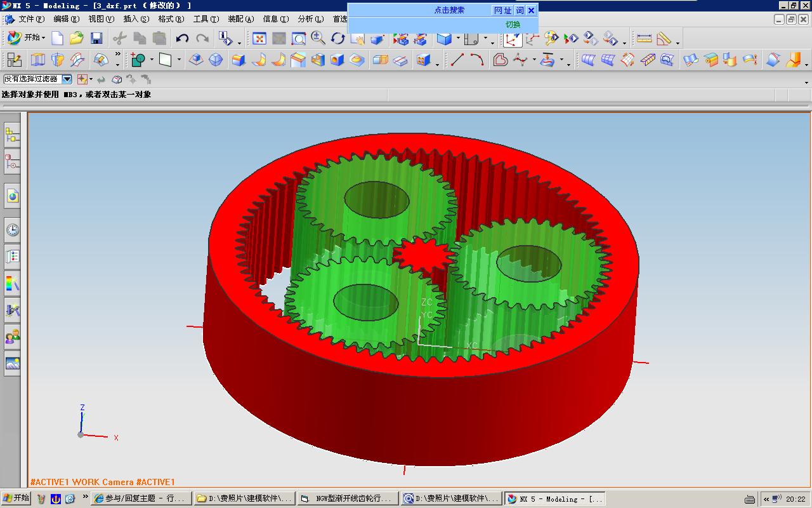The width and height of the screenshot is (812, 508).
Task: Select the Extrude tool
Action: (x=37, y=60)
